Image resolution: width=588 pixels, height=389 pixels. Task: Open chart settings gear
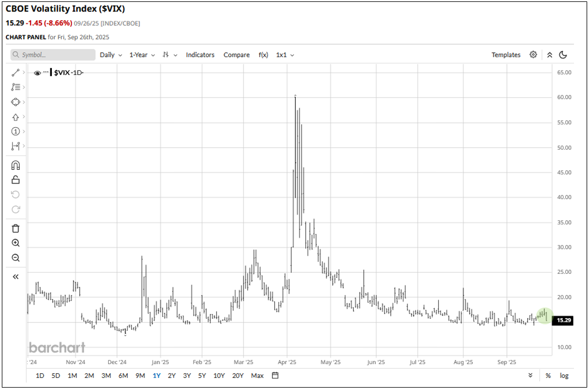point(533,55)
